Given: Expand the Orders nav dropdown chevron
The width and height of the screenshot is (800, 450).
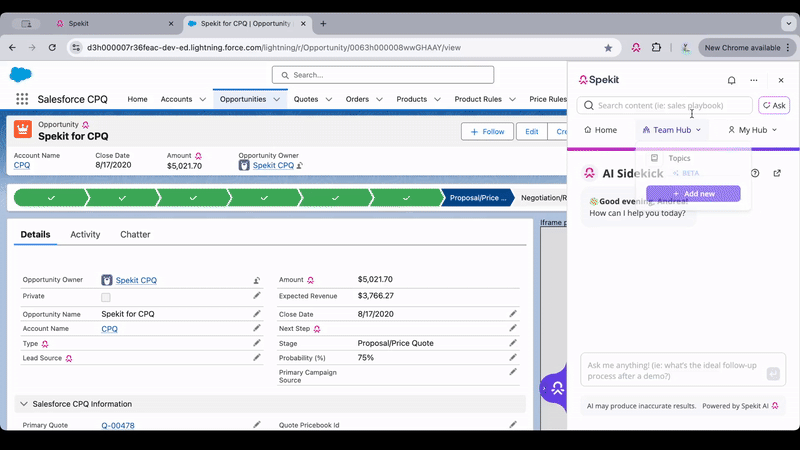Looking at the screenshot, I should [x=379, y=99].
